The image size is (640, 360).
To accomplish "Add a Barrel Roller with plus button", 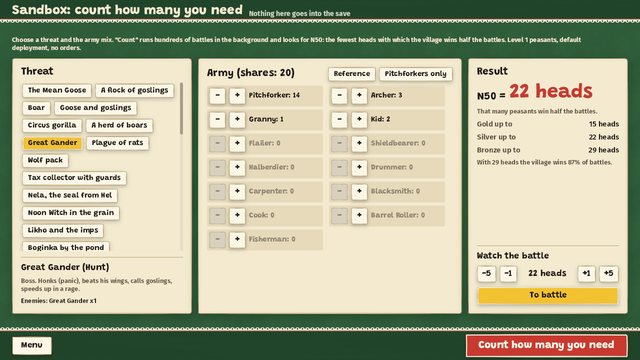I will click(x=359, y=216).
